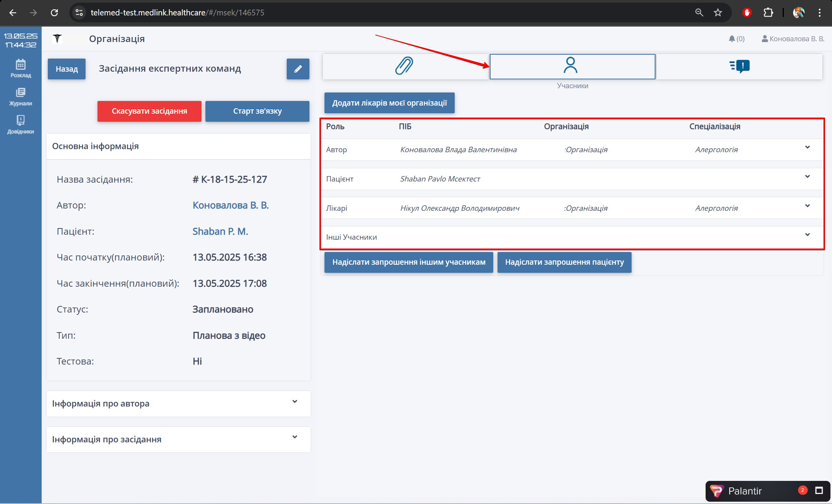Expand the Автор participant row

[x=807, y=147]
